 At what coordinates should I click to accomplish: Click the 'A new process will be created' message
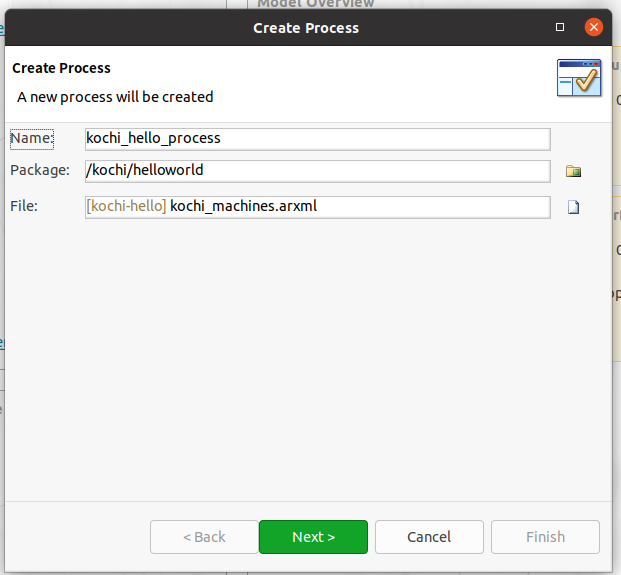(115, 97)
